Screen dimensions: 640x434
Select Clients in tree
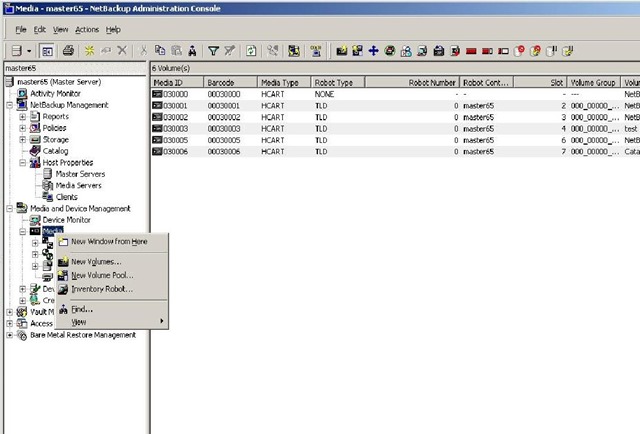[x=67, y=197]
